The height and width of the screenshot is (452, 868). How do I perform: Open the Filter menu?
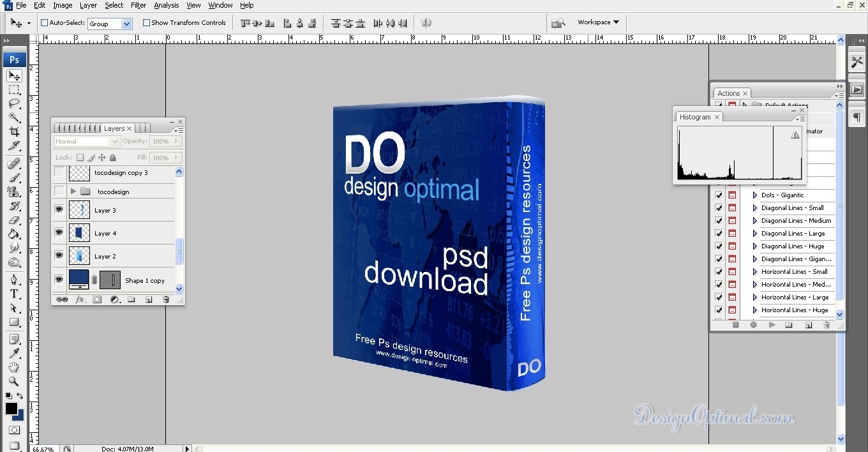point(138,5)
